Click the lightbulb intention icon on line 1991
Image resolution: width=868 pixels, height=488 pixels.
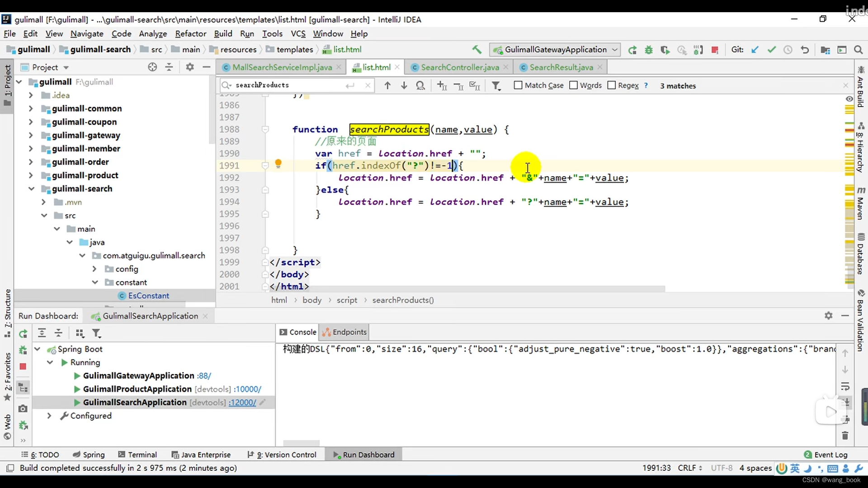click(x=278, y=164)
